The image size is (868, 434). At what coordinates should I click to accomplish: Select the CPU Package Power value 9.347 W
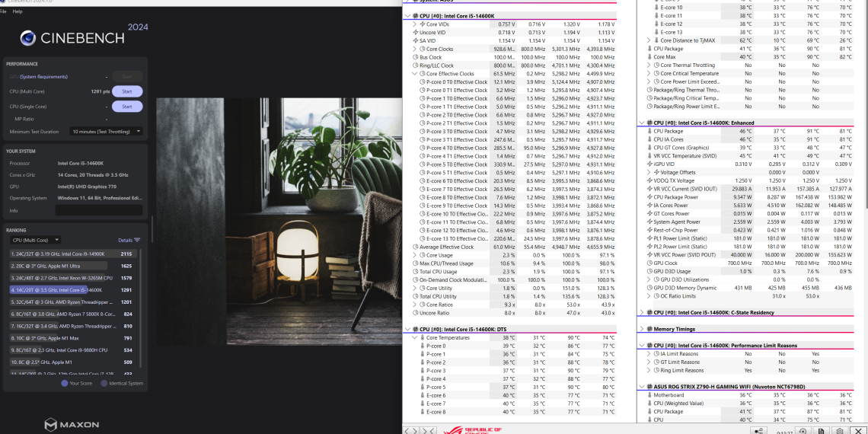[743, 197]
